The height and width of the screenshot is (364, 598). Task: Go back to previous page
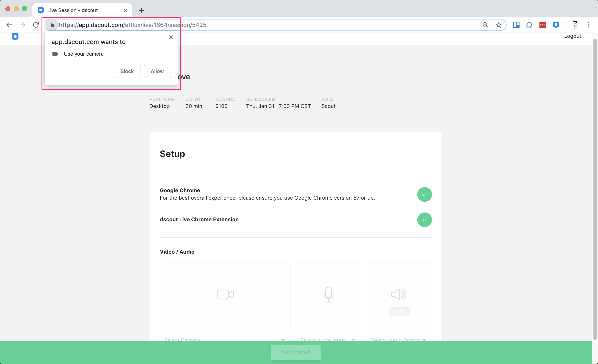coord(9,25)
